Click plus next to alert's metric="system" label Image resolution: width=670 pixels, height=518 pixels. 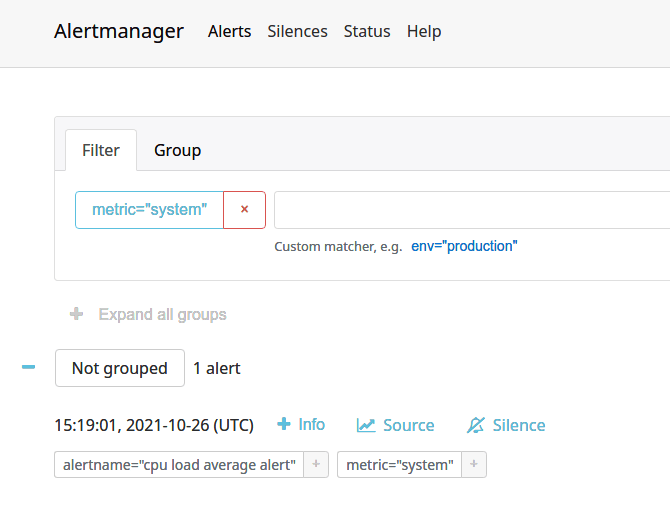474,465
